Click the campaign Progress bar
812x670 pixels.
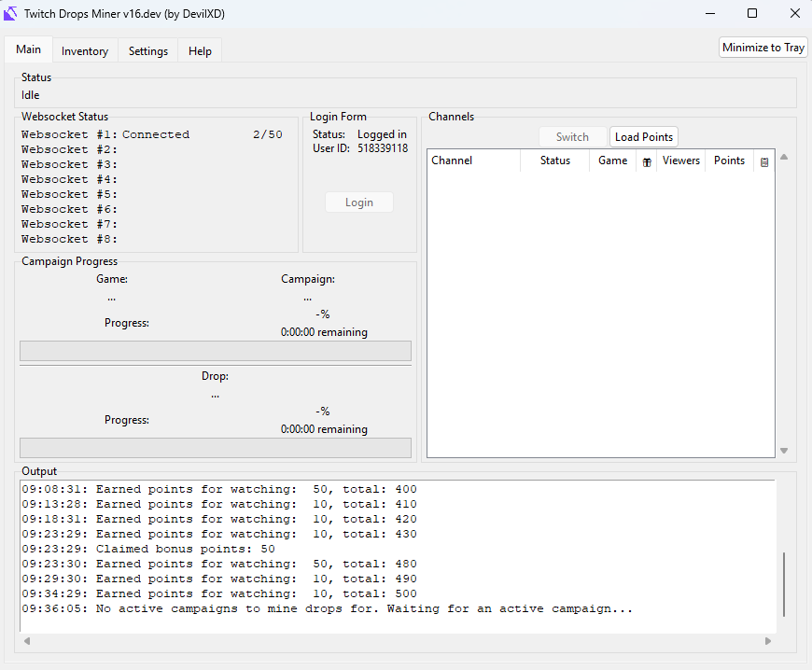(215, 350)
